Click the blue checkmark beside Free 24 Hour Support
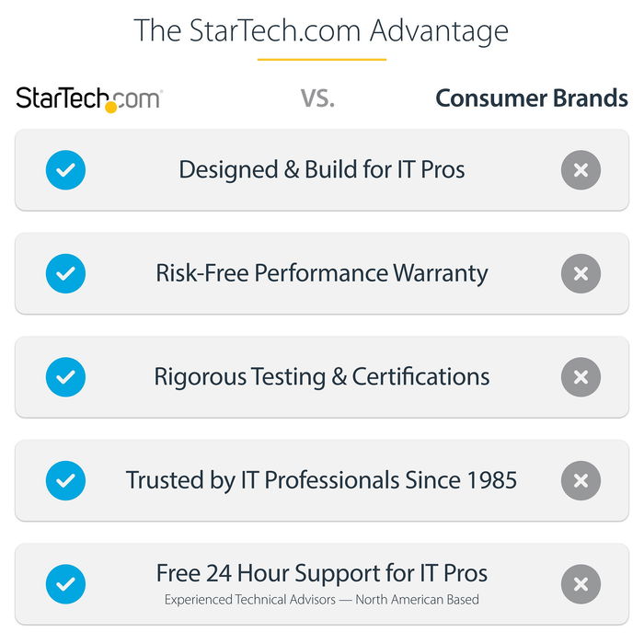The image size is (644, 644). (65, 584)
